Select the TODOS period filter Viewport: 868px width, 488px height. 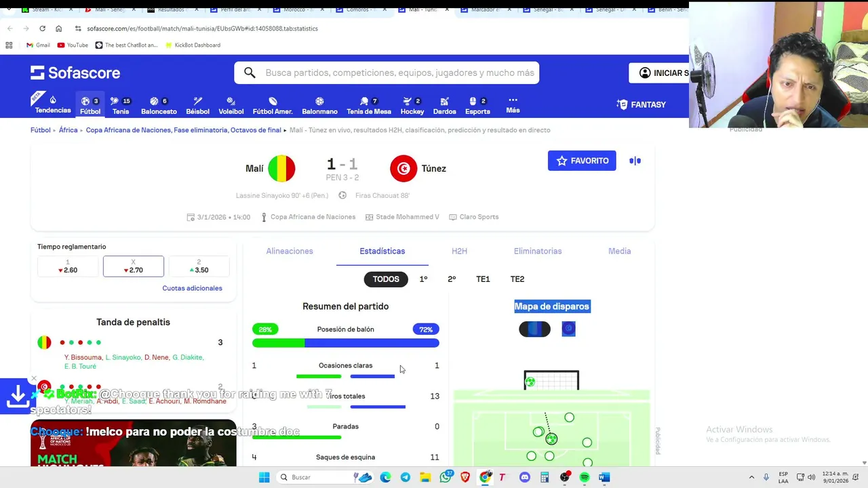pos(386,279)
